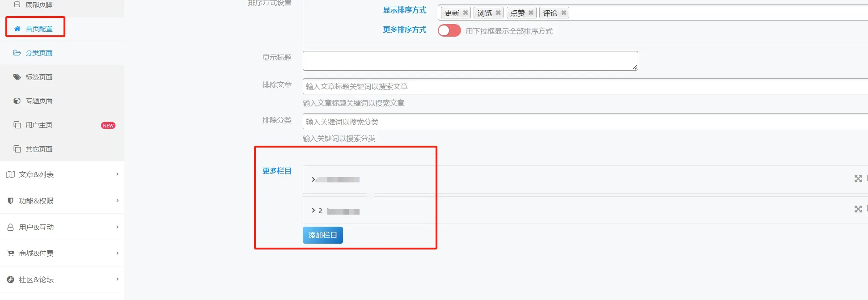Click the NEW badge on 用户主页

click(x=108, y=126)
